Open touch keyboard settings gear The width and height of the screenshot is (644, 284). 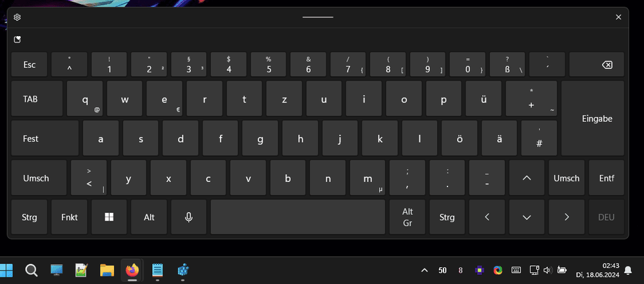click(x=17, y=17)
